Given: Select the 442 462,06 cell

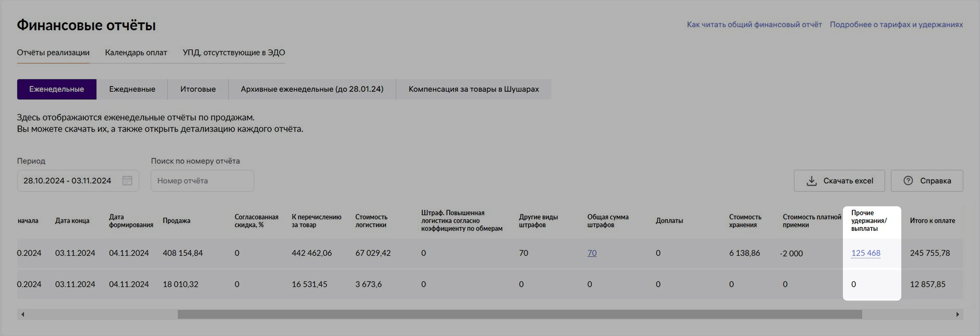Looking at the screenshot, I should (311, 253).
